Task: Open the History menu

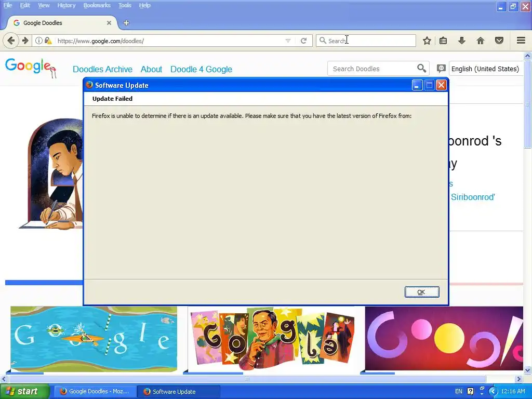Action: (66, 5)
